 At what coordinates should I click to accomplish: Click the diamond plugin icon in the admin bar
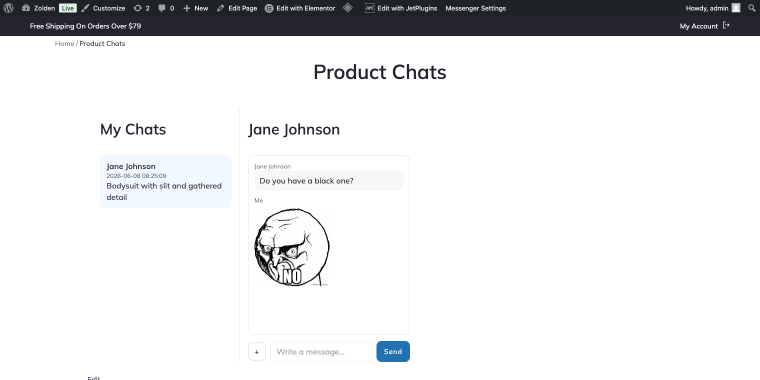(348, 8)
